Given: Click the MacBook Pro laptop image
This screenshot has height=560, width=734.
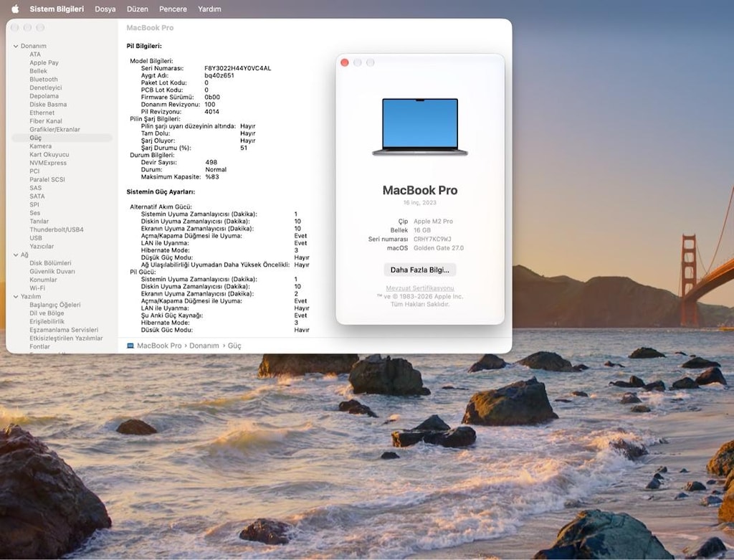Looking at the screenshot, I should coord(420,127).
